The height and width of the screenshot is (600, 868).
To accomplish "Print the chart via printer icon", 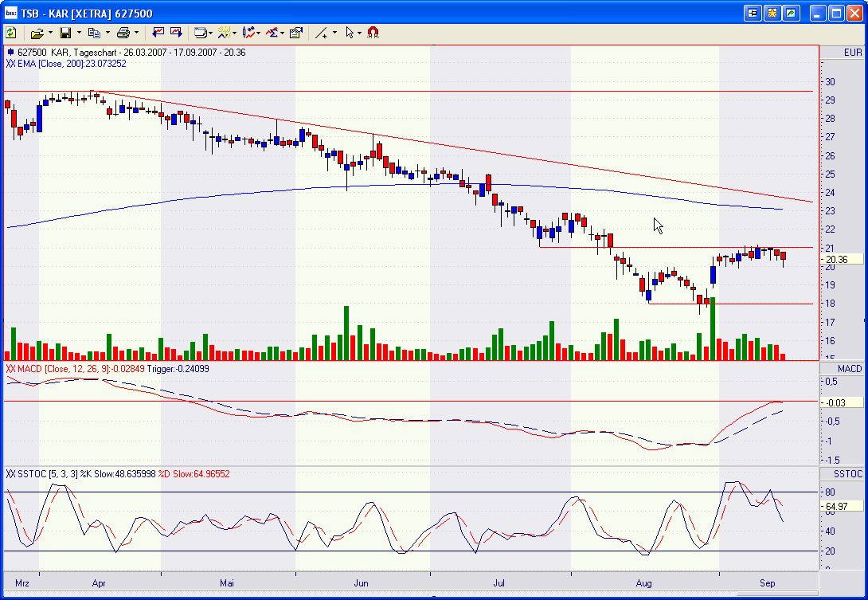I will tap(123, 33).
